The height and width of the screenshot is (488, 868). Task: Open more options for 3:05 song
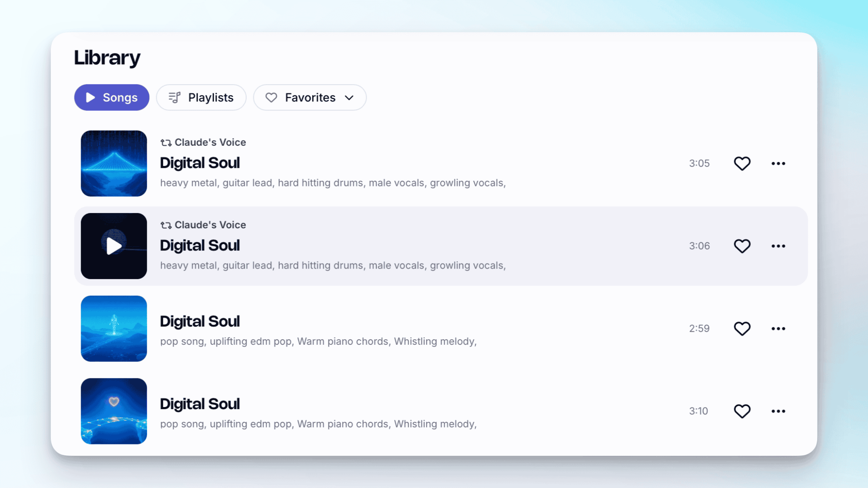click(x=778, y=164)
